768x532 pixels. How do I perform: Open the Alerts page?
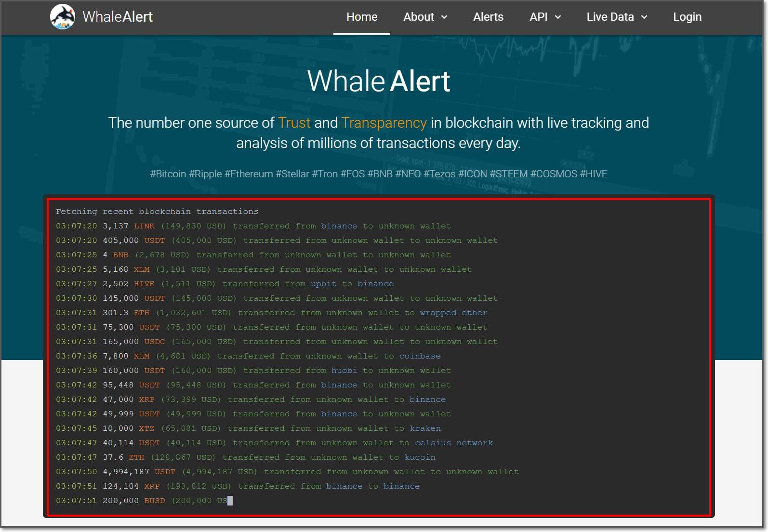(x=488, y=17)
